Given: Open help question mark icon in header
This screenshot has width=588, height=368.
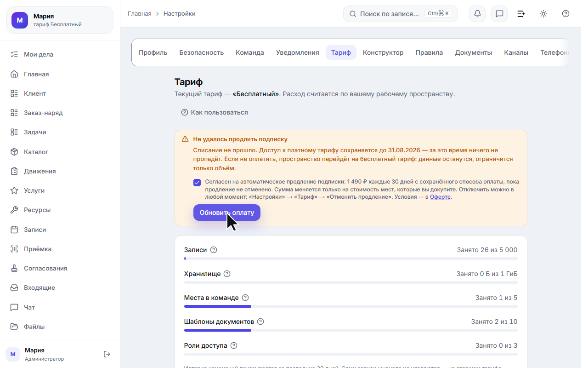Looking at the screenshot, I should [x=566, y=14].
